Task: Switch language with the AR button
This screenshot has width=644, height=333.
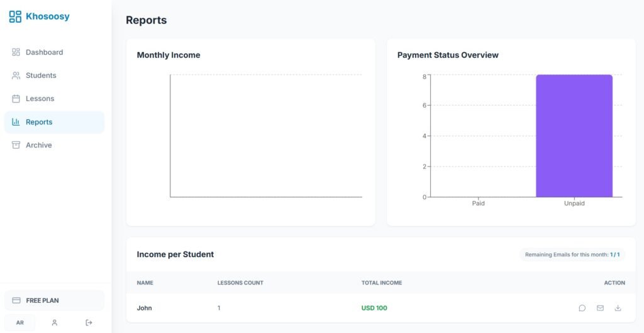Action: [20, 322]
